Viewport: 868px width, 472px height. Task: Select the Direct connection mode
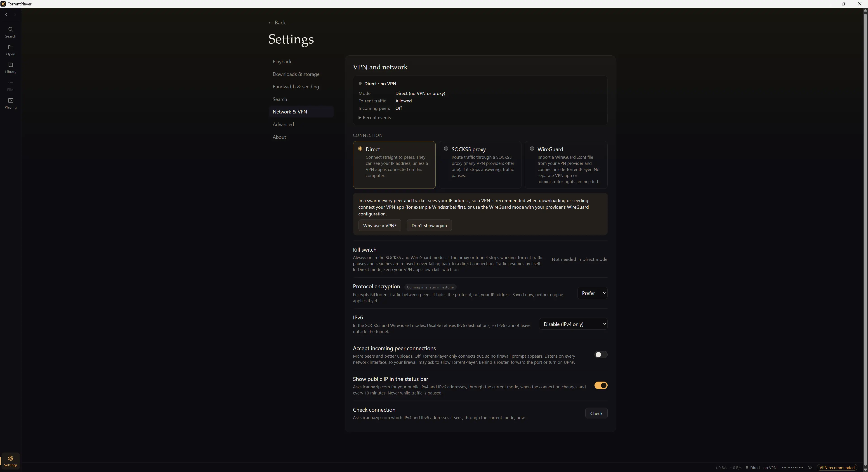pyautogui.click(x=394, y=165)
